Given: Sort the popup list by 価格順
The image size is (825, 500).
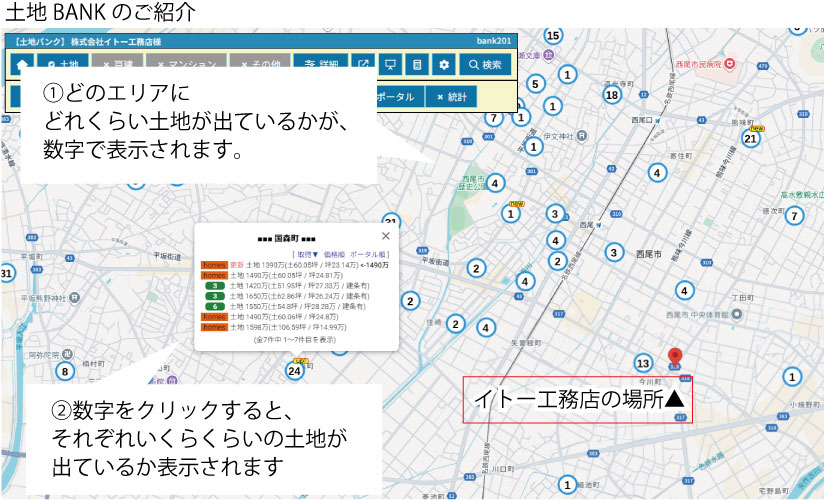Looking at the screenshot, I should point(334,254).
